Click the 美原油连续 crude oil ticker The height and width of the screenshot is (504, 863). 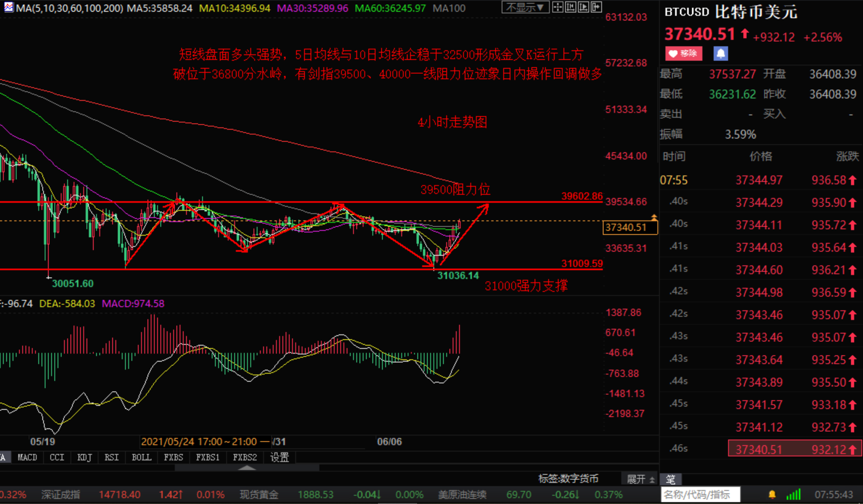click(463, 495)
